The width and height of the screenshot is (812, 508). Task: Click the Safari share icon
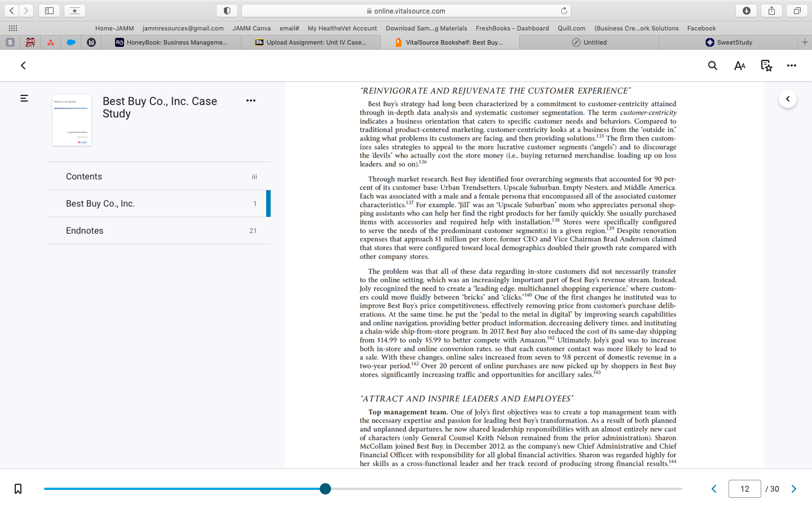coord(771,11)
